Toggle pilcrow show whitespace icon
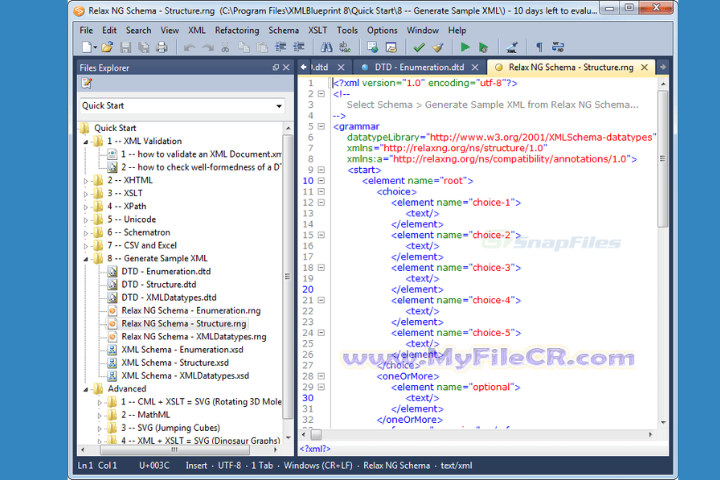 (539, 47)
